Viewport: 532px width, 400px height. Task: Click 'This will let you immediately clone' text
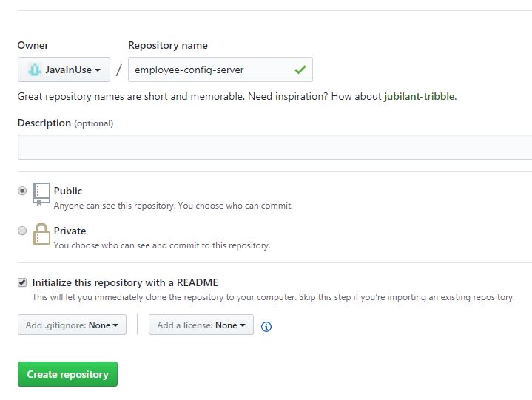click(273, 297)
